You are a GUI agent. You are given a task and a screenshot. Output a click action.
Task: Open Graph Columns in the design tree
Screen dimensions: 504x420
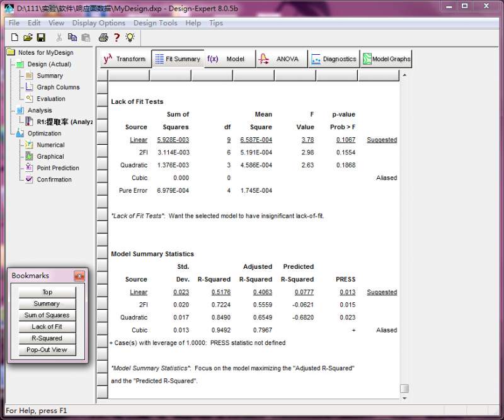coord(58,88)
